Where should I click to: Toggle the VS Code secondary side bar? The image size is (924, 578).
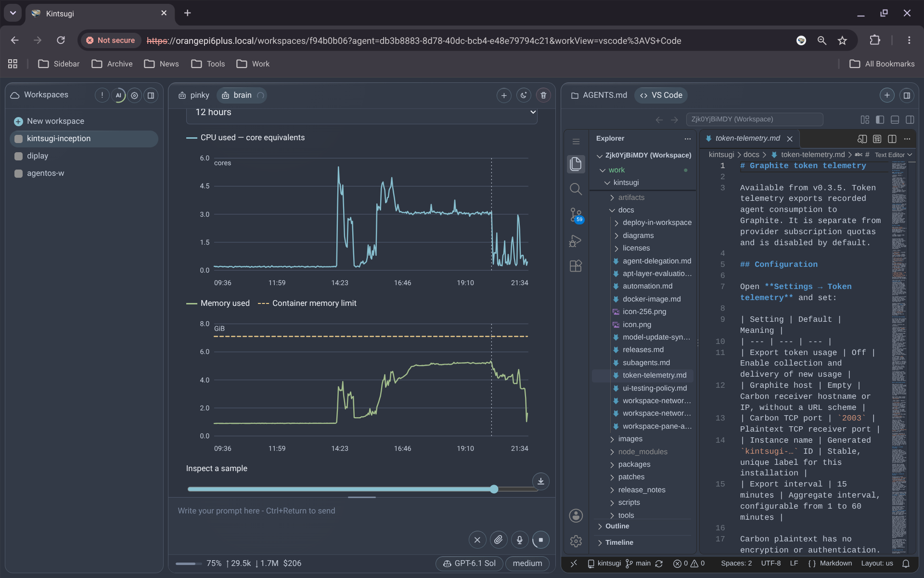[x=910, y=119]
